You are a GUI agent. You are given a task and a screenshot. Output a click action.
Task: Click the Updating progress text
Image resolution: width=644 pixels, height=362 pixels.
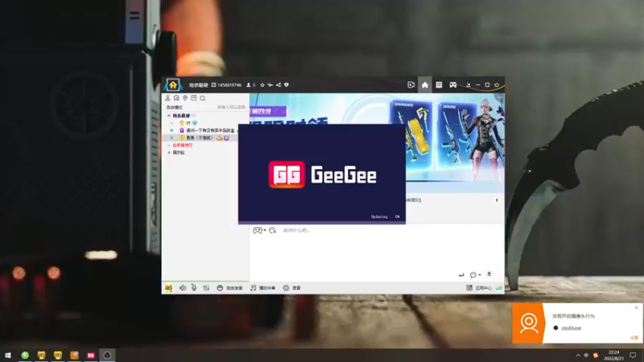pos(385,216)
